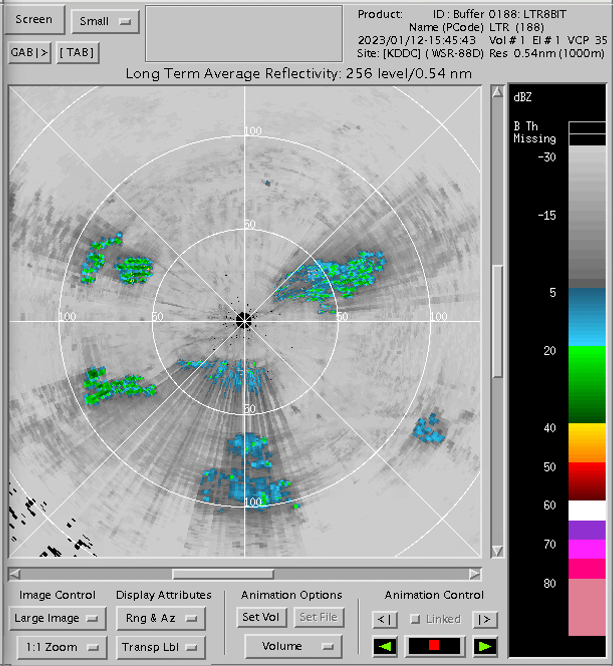Click the timestamp '2023/01/12-15:45:43'
The height and width of the screenshot is (666, 613).
(x=417, y=40)
